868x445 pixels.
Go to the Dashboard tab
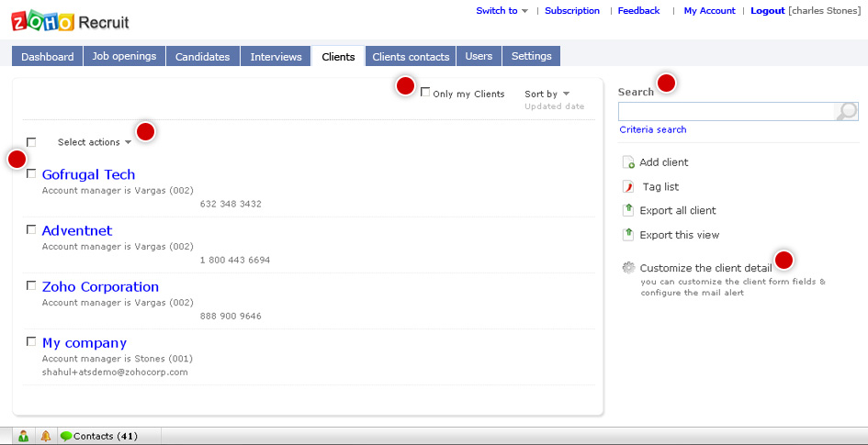coord(48,56)
